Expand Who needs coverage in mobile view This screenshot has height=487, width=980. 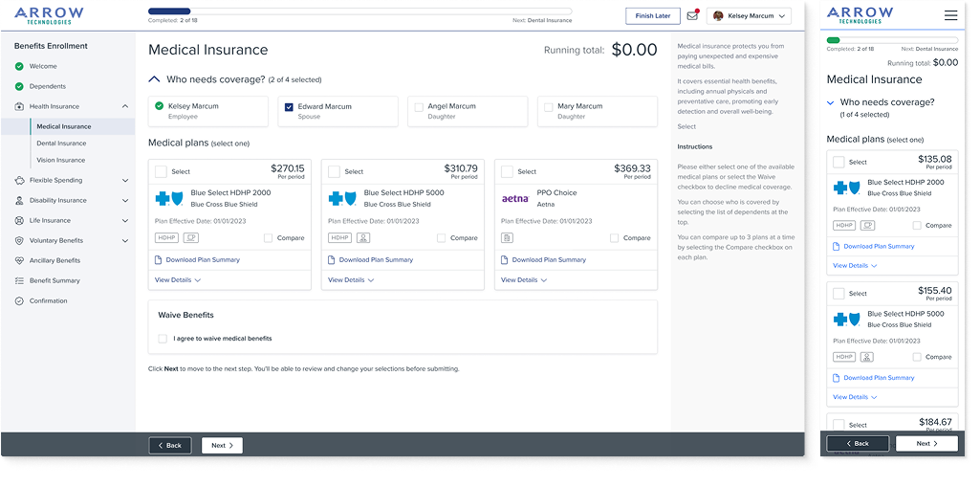click(831, 102)
